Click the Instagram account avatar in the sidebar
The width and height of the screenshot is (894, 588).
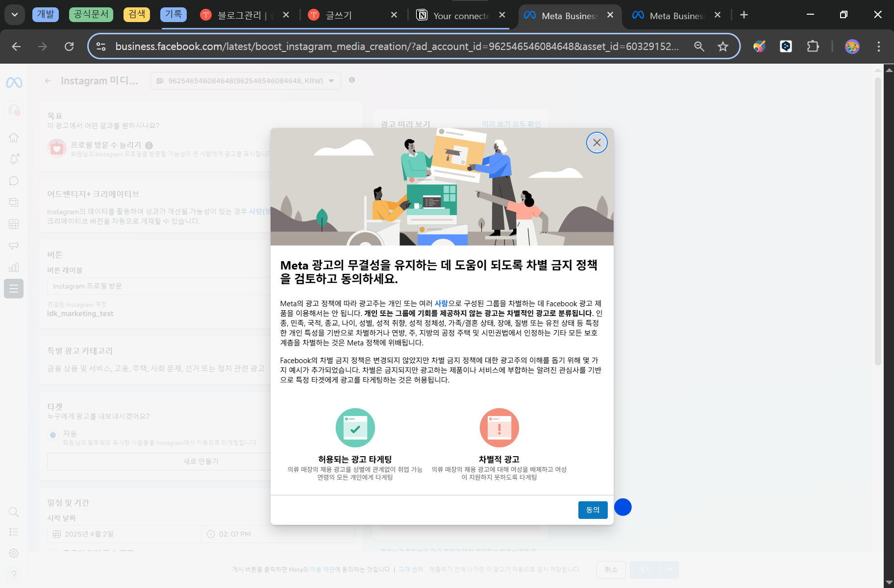14,110
